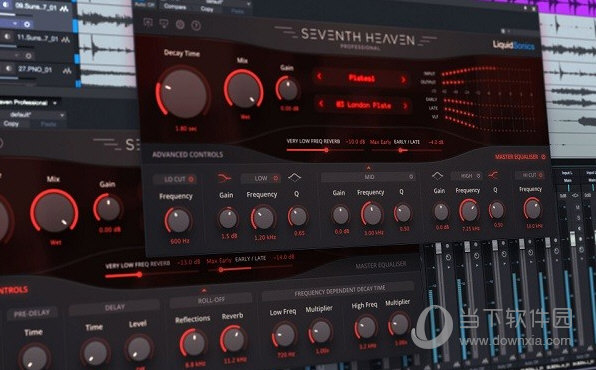Click LOW Q knob showing 0.65
596x370 pixels.
coord(298,216)
